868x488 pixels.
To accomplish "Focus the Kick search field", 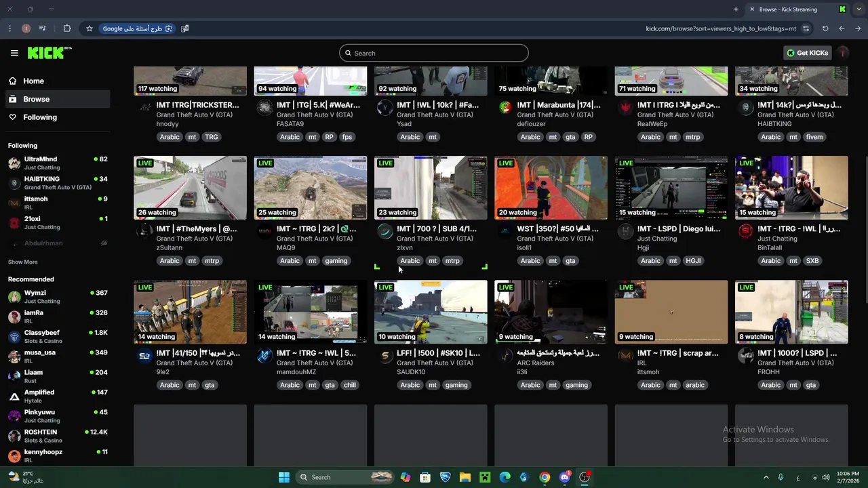I will pos(434,53).
